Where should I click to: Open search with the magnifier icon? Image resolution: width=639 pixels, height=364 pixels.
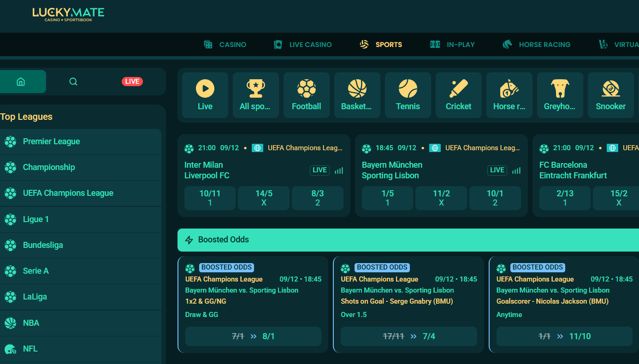[73, 82]
